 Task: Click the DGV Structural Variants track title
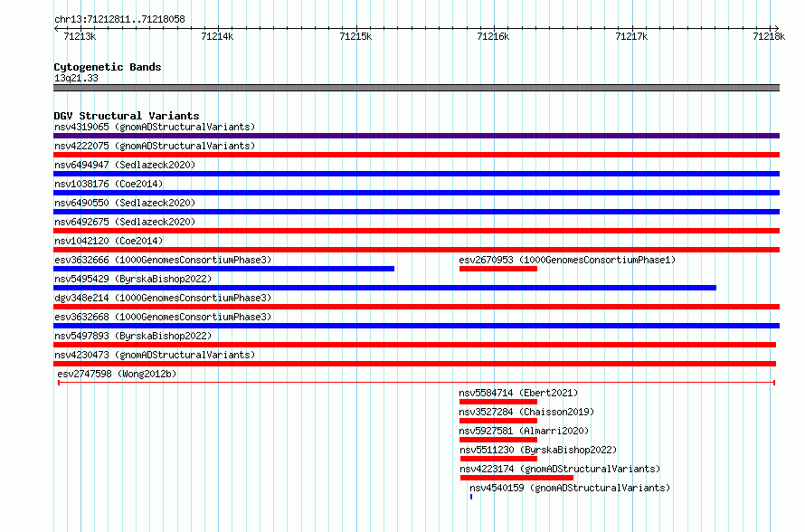click(127, 116)
